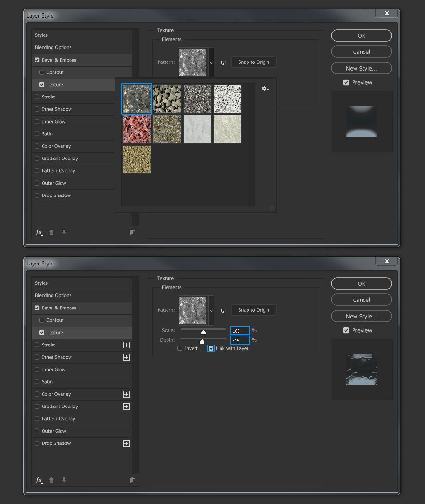The width and height of the screenshot is (425, 504).
Task: Toggle Texture checkbox in top dialog
Action: click(x=42, y=85)
